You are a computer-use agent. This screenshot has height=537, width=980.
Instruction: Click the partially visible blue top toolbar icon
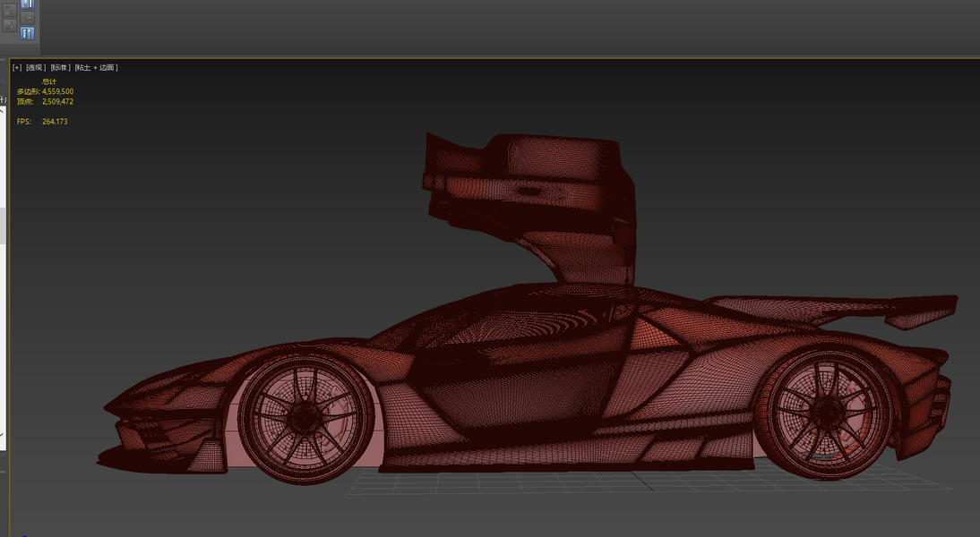coord(27,4)
